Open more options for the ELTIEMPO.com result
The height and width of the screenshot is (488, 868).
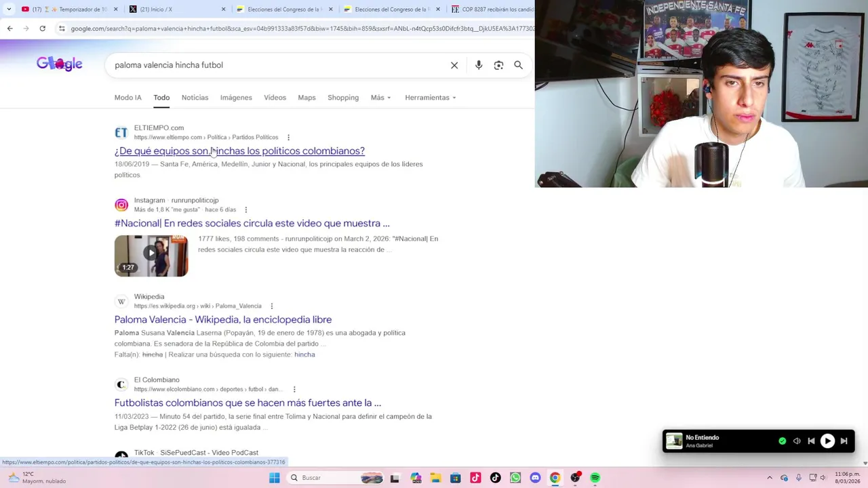[x=288, y=138]
